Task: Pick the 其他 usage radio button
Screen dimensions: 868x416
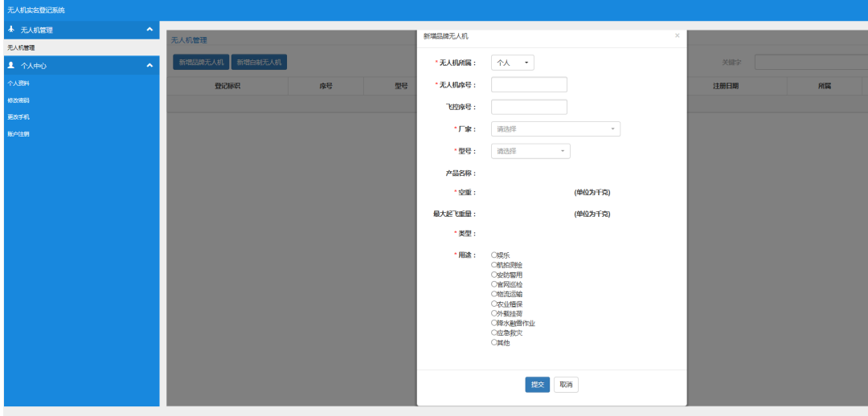Action: [x=494, y=343]
